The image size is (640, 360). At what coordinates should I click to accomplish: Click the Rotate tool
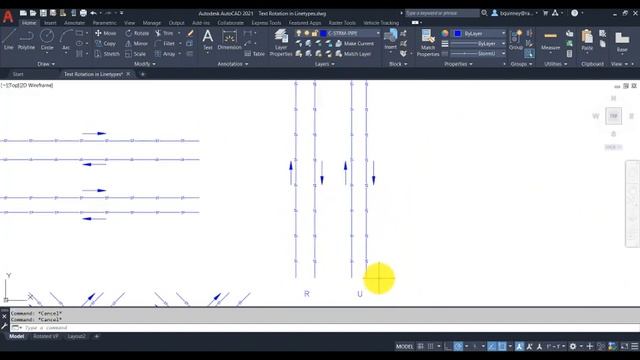[x=137, y=33]
